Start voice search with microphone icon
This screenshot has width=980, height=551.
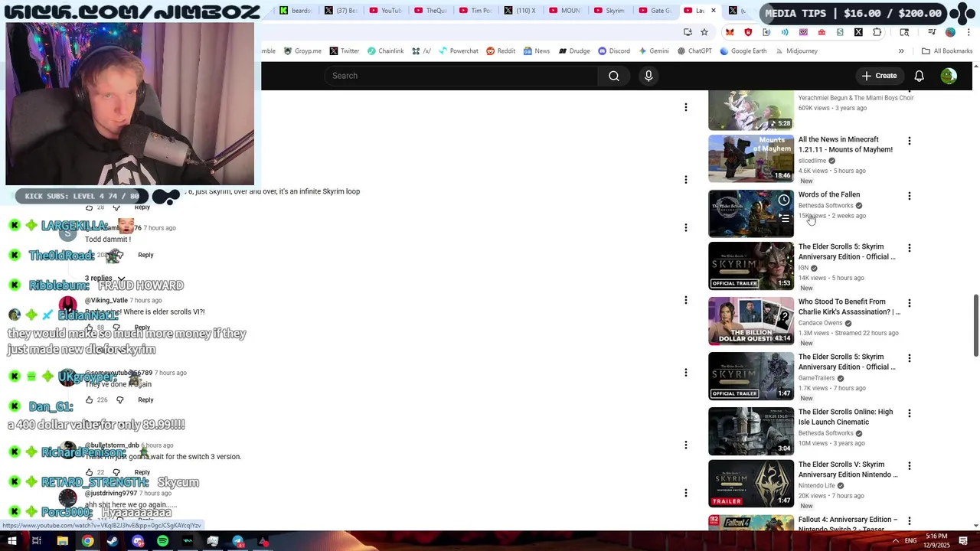648,76
